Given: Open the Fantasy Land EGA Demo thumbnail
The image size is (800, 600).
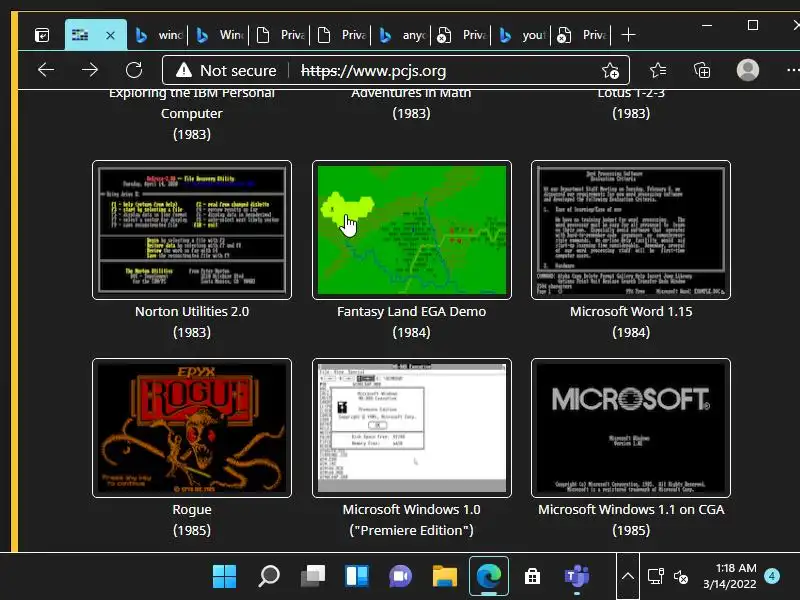Looking at the screenshot, I should tap(412, 230).
